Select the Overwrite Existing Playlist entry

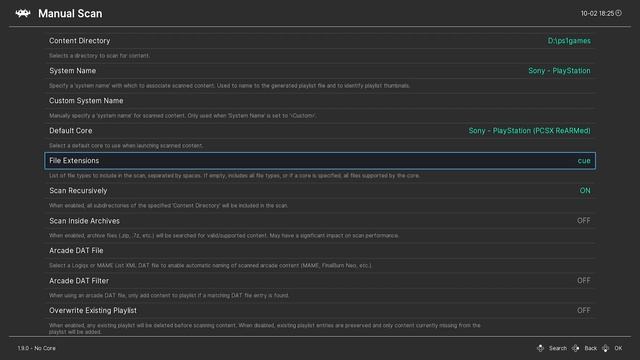tap(320, 310)
